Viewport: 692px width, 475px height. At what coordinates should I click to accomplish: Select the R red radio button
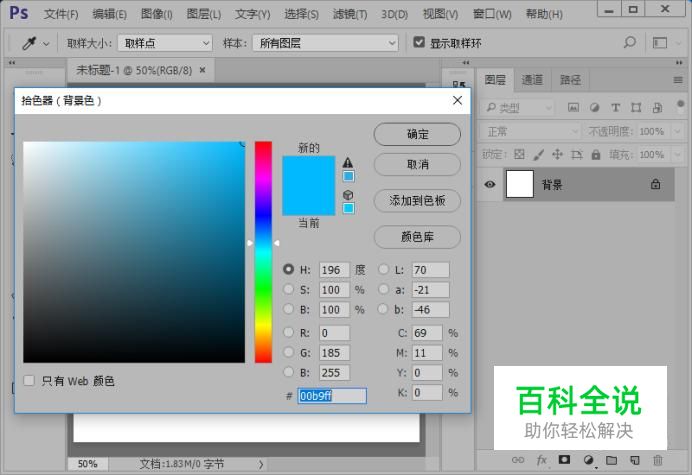288,332
